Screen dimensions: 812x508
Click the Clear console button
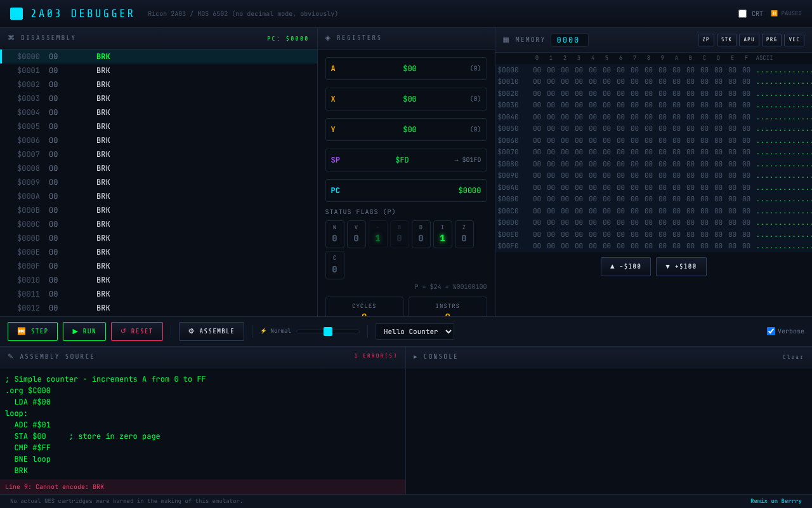pyautogui.click(x=792, y=356)
